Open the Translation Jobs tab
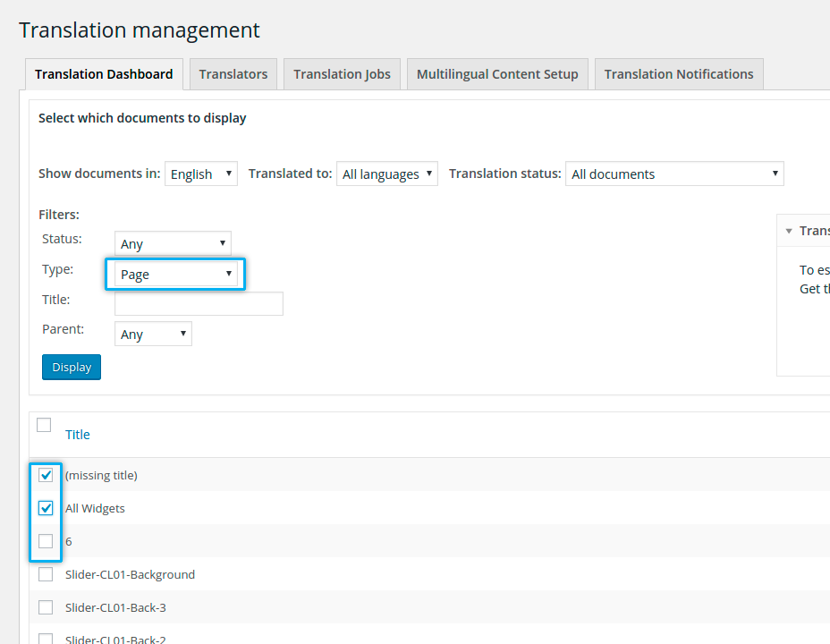Viewport: 830px width, 644px height. (342, 74)
